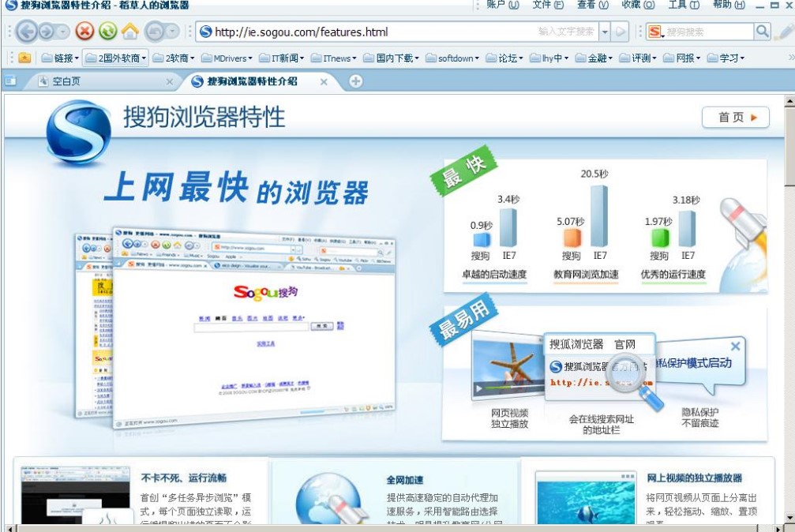Click the globe icon beside 全网加速
795x532 pixels.
pos(332,499)
